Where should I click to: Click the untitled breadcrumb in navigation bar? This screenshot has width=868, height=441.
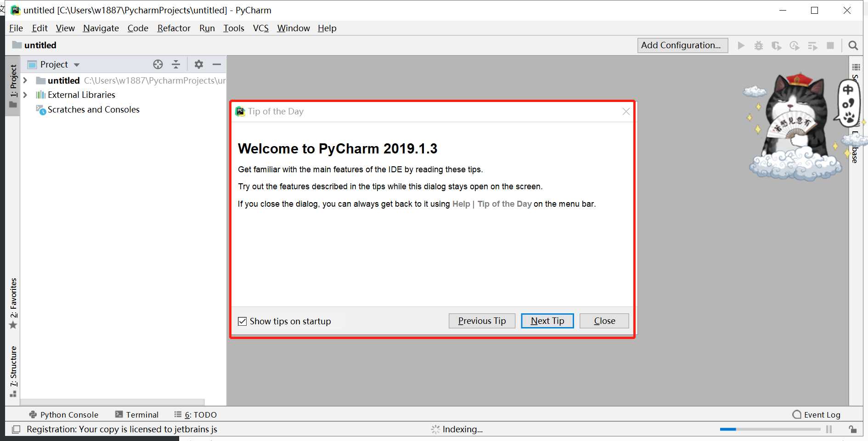coord(40,45)
